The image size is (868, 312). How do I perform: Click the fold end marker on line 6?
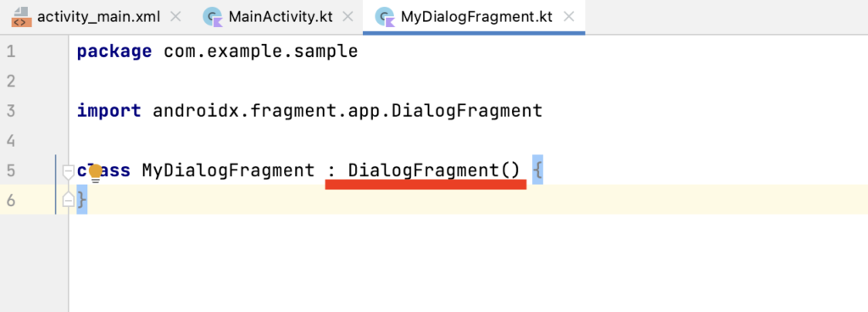68,199
